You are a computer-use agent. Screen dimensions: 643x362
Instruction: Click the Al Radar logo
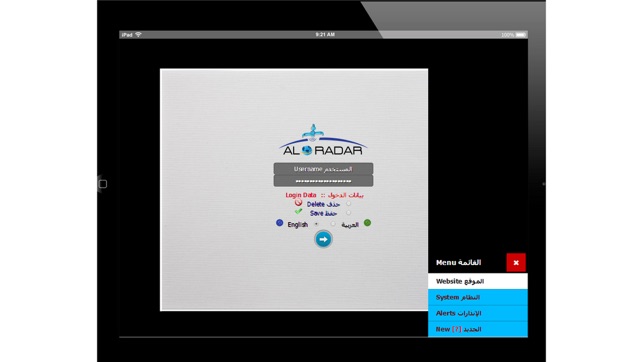(x=323, y=140)
